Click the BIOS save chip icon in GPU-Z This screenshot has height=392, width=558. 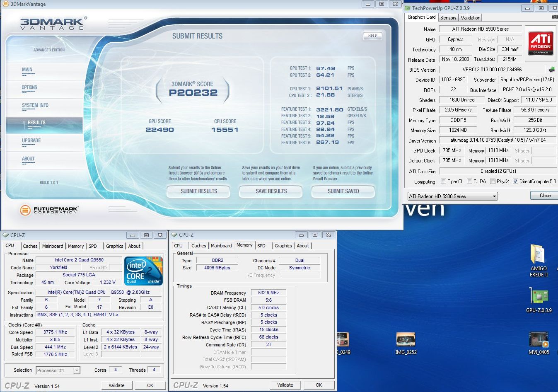point(552,69)
